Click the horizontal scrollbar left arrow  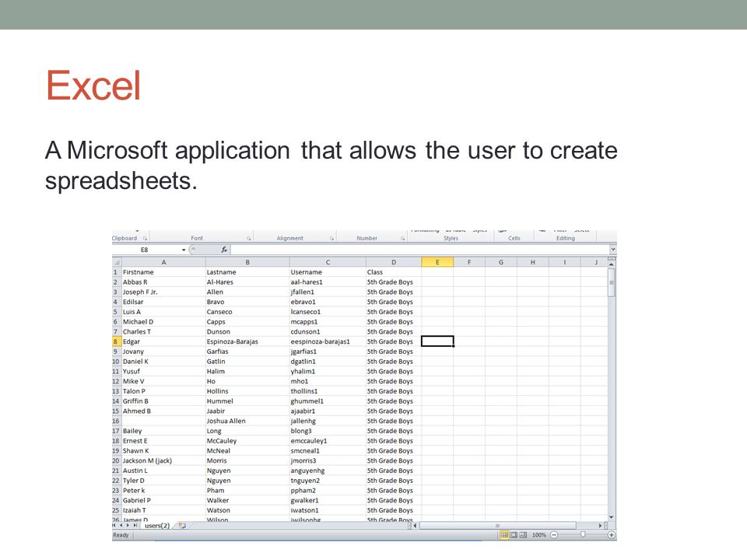416,526
